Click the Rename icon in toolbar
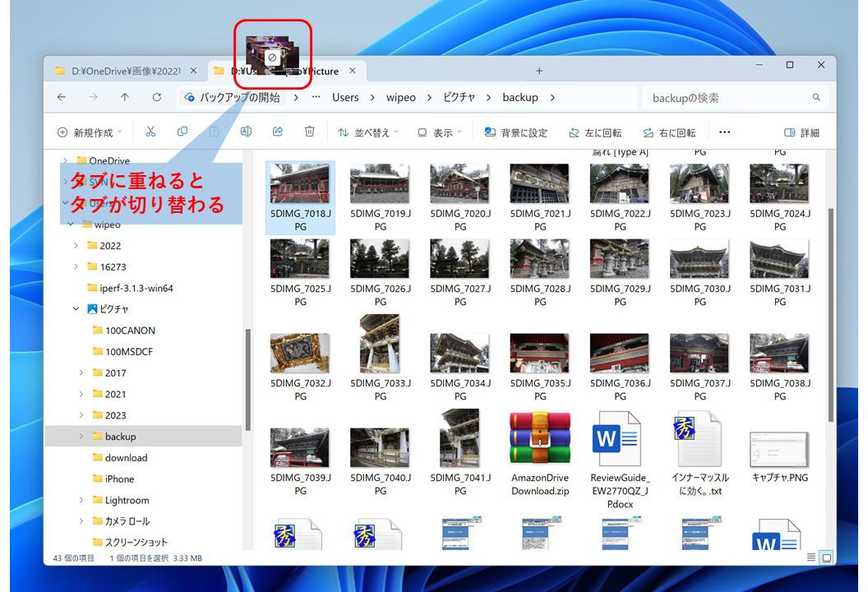Viewport: 868px width, 592px height. (x=246, y=132)
